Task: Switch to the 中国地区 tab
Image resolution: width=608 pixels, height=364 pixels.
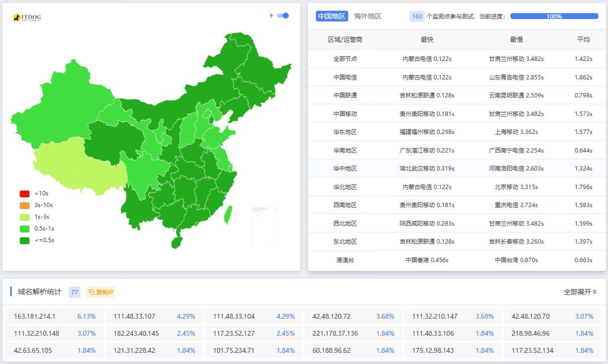Action: pos(332,16)
